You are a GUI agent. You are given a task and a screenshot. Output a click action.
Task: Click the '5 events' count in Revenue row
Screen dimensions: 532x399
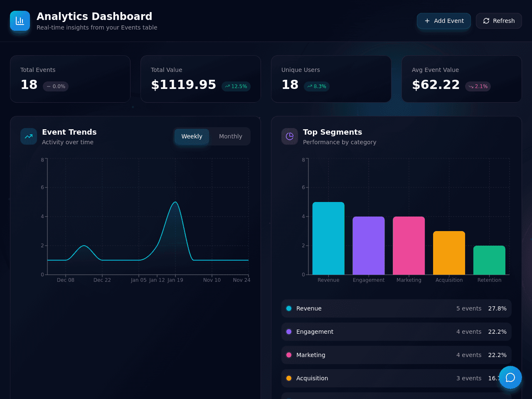point(469,308)
